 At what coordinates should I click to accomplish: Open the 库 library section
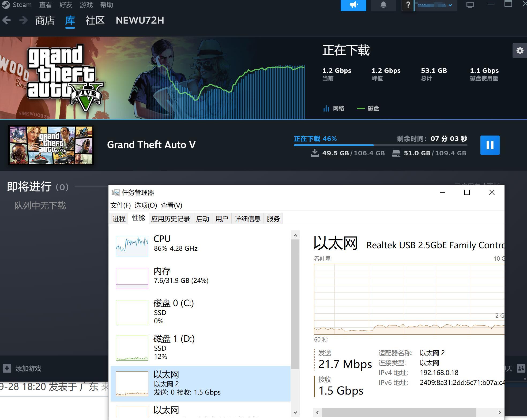pos(70,20)
